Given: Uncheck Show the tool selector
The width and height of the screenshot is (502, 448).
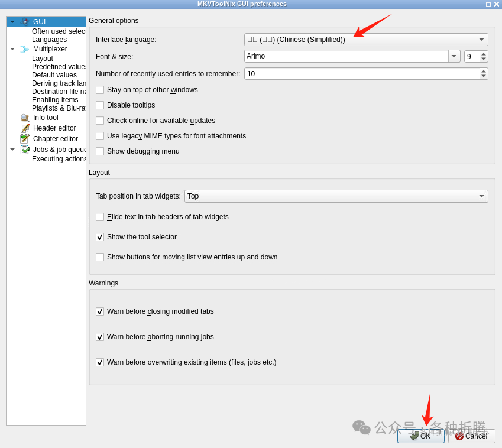Looking at the screenshot, I should pos(100,237).
